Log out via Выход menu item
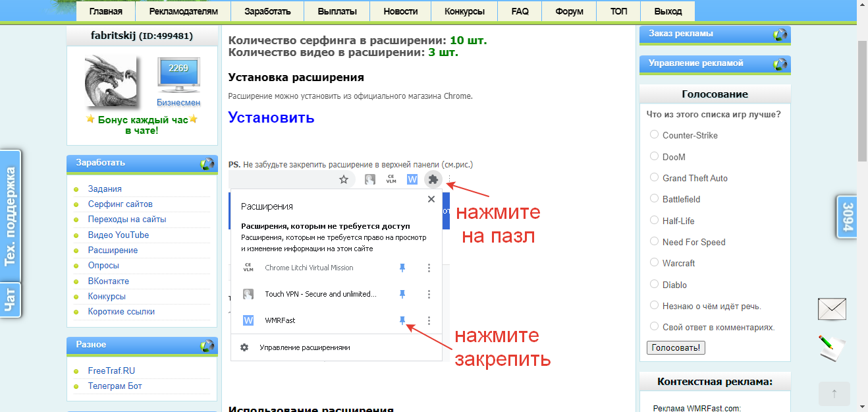Screen dimensions: 868x412 tap(668, 11)
